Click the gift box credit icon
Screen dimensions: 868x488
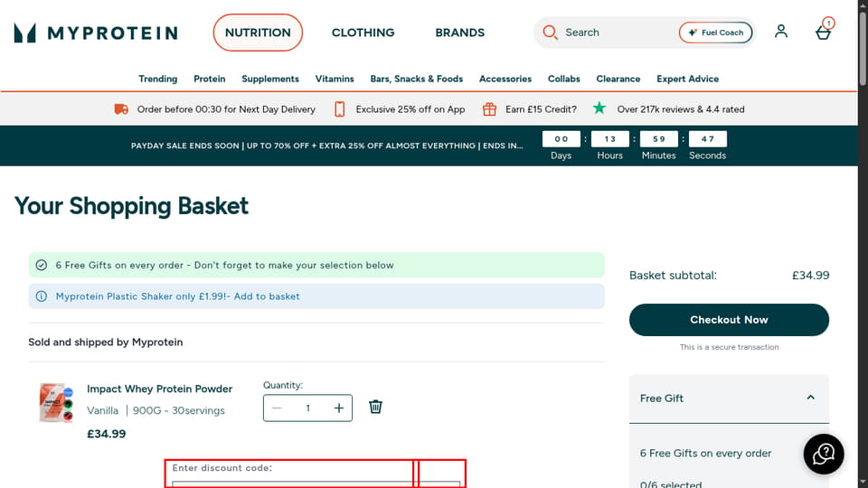tap(489, 109)
